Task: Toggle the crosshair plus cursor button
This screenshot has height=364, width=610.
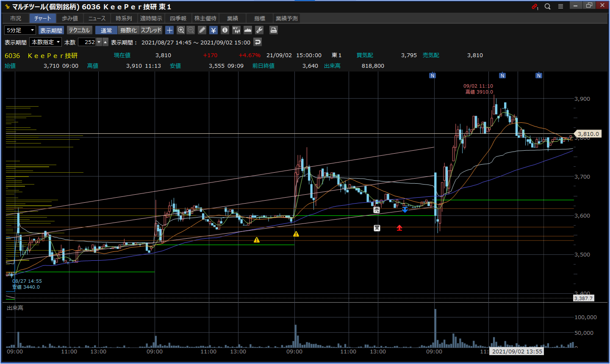Action: (x=169, y=30)
